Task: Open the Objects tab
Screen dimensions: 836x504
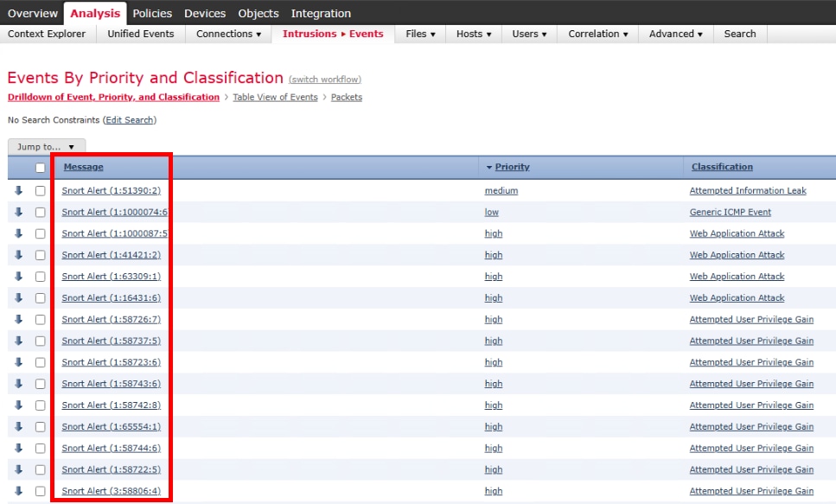Action: 258,13
